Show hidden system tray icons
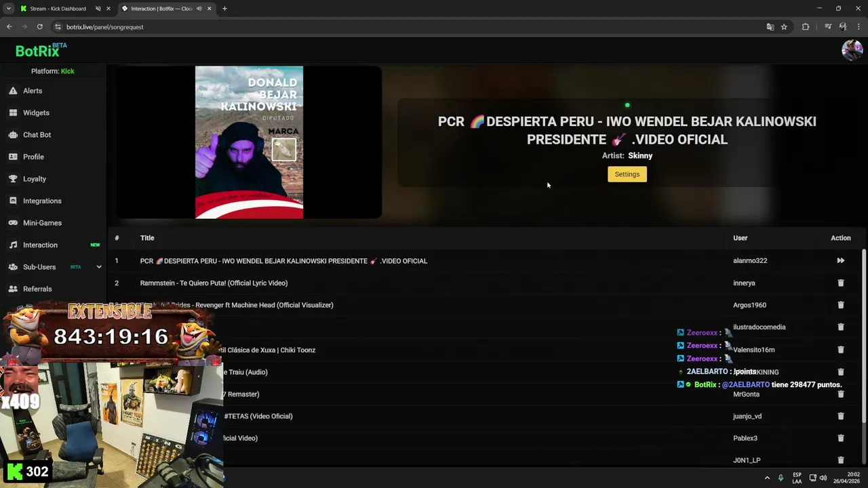The width and height of the screenshot is (868, 488). pyautogui.click(x=767, y=478)
